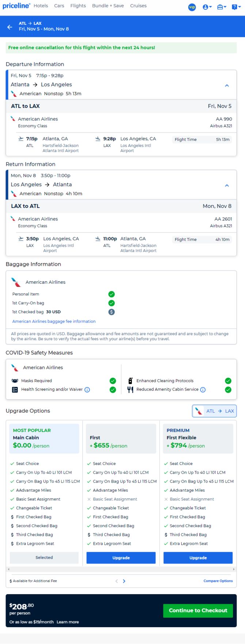Click the upgrade options horizontal scrollbar
Viewport: 245px width, 644px height.
coord(121,569)
